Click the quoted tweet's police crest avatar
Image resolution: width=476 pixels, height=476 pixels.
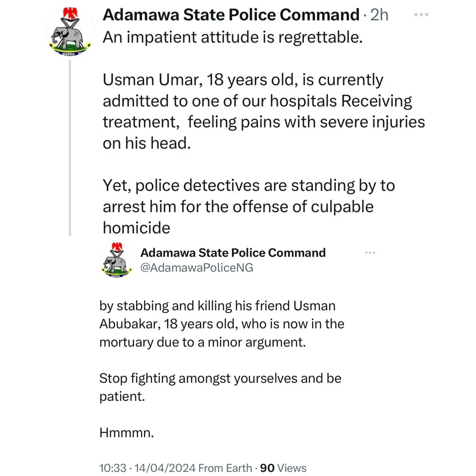(117, 260)
